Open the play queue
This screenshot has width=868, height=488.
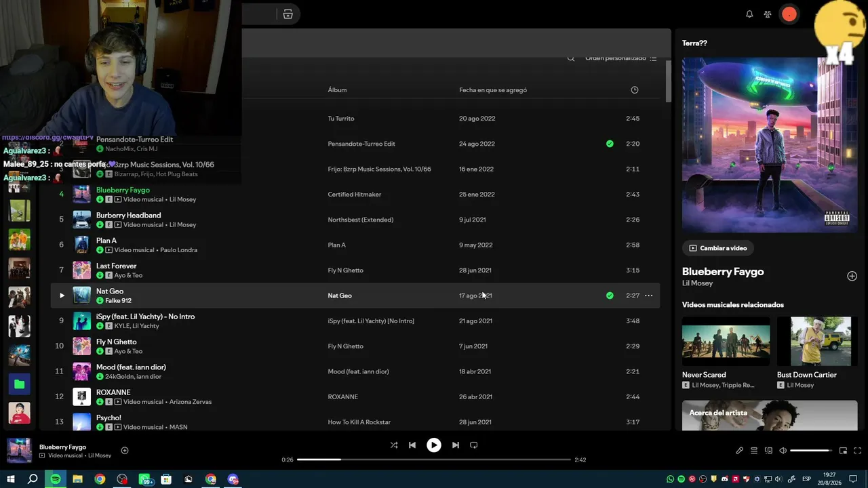coord(754,451)
